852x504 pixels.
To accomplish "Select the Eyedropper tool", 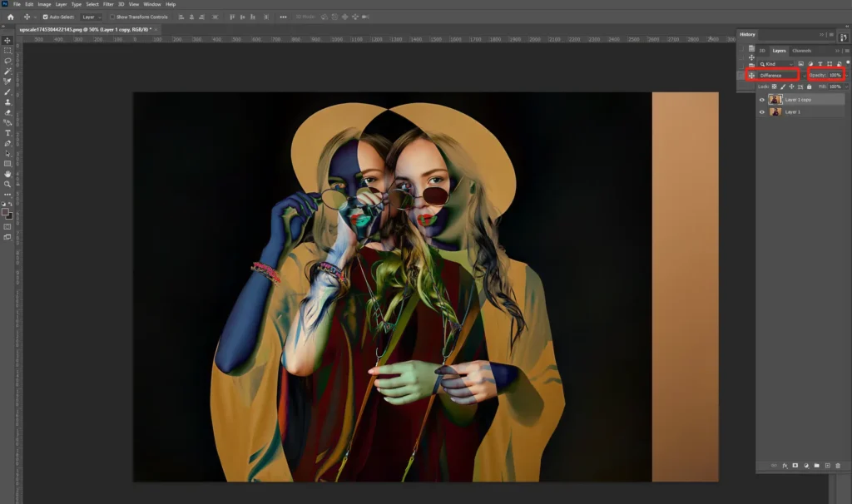I will point(7,82).
